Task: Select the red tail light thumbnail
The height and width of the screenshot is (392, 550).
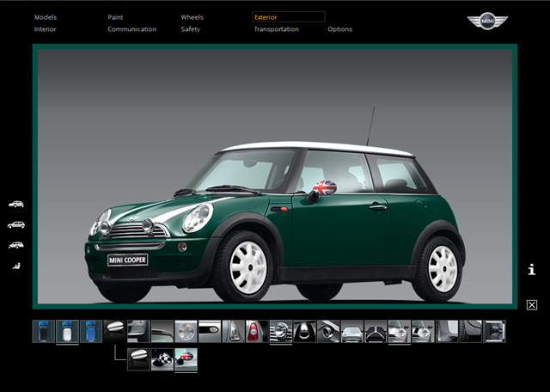Action: [x=257, y=331]
